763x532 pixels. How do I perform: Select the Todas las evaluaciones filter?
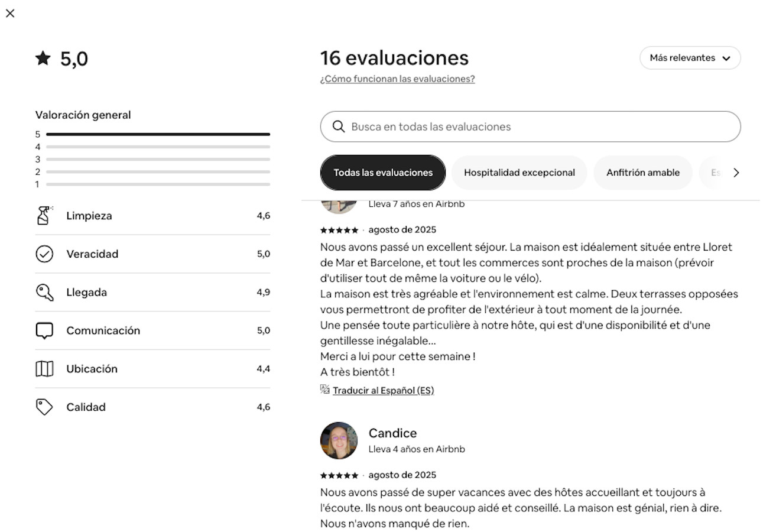point(383,173)
